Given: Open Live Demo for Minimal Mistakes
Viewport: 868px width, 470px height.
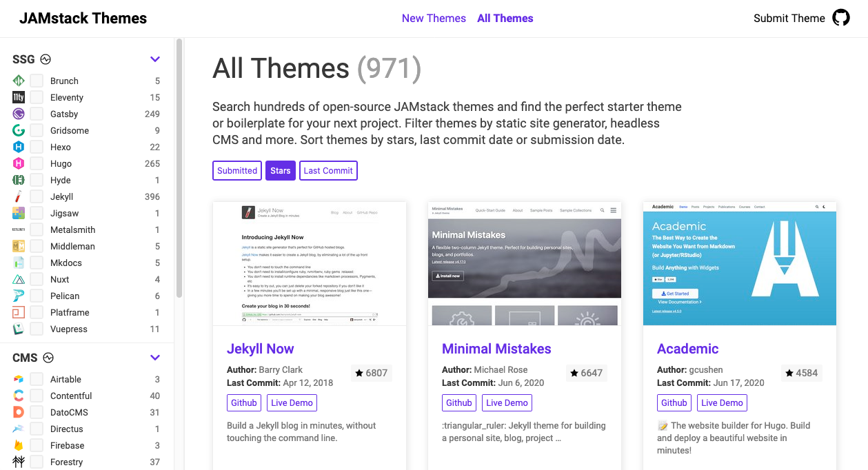Looking at the screenshot, I should click(x=507, y=402).
